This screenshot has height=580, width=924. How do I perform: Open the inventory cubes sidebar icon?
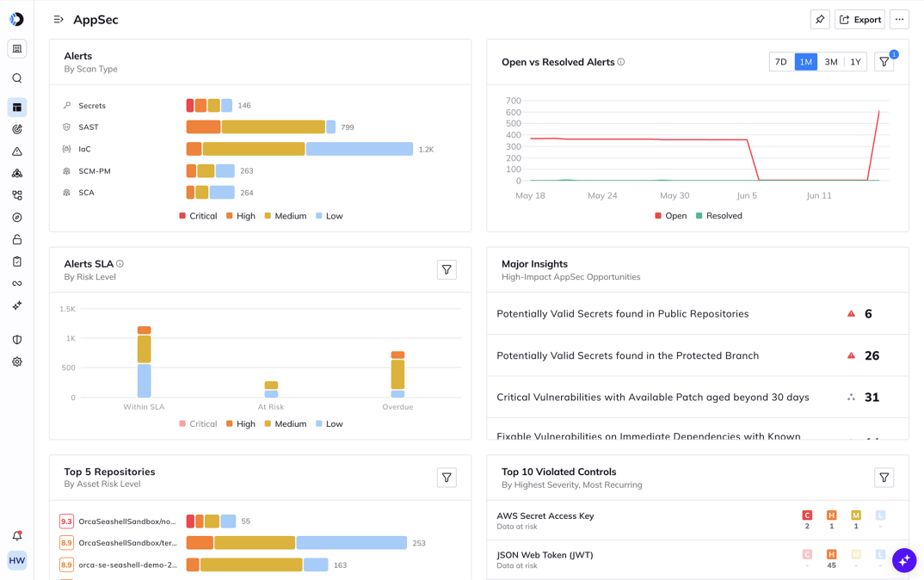tap(17, 173)
